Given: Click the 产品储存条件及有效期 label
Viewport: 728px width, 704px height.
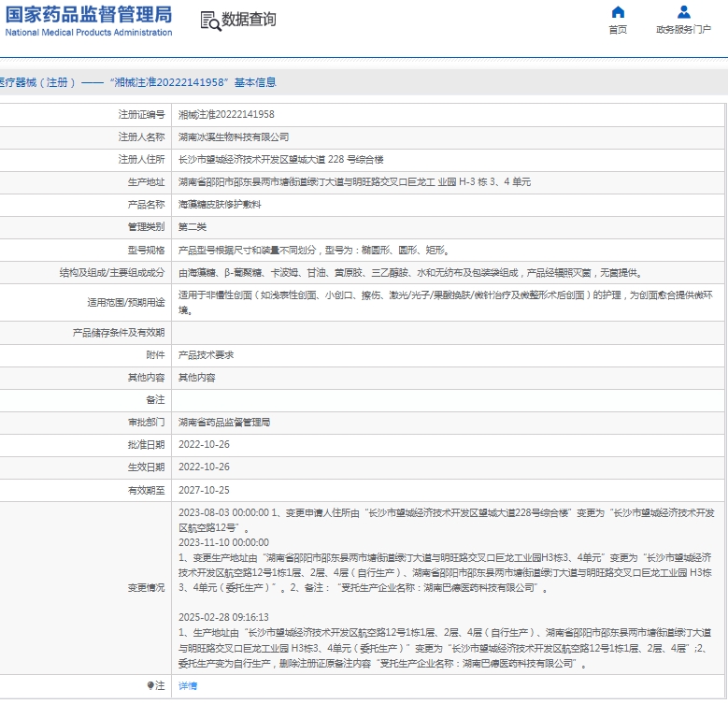Looking at the screenshot, I should click(x=119, y=333).
